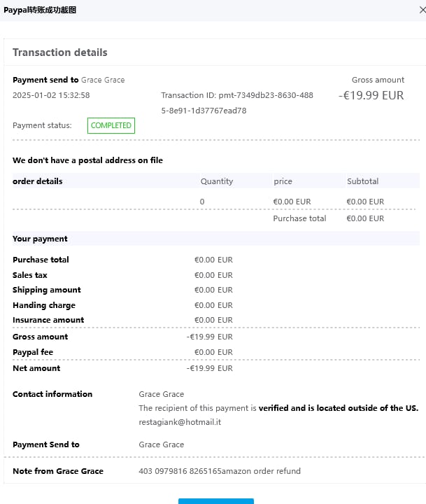The width and height of the screenshot is (426, 504).
Task: Click the order details header label
Action: click(38, 181)
